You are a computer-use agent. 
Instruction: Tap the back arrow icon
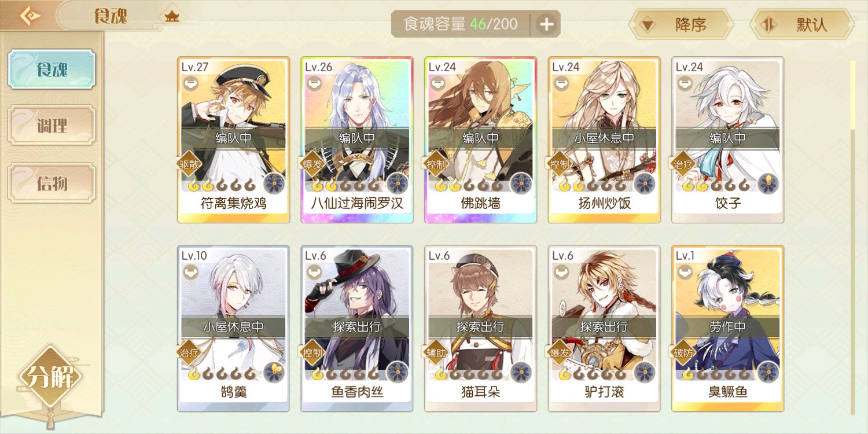coord(30,16)
